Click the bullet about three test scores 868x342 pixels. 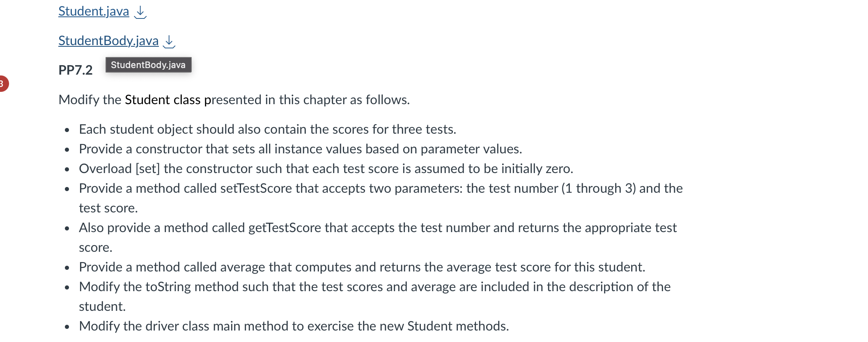267,129
